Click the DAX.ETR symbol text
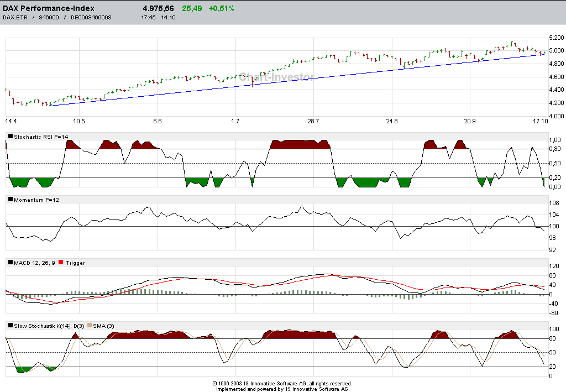 (15, 17)
